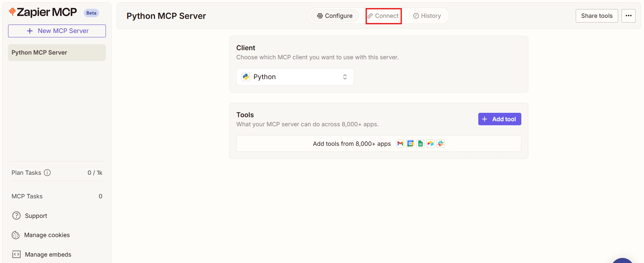Click the Add tool button
This screenshot has height=263, width=644.
(x=499, y=119)
